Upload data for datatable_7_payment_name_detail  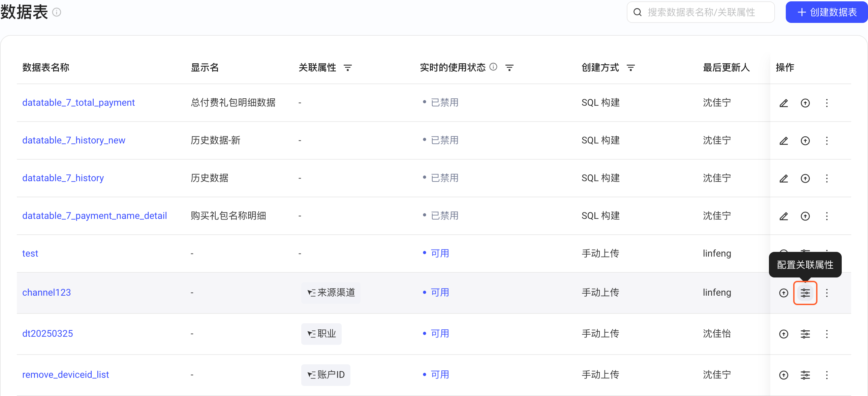pyautogui.click(x=805, y=216)
